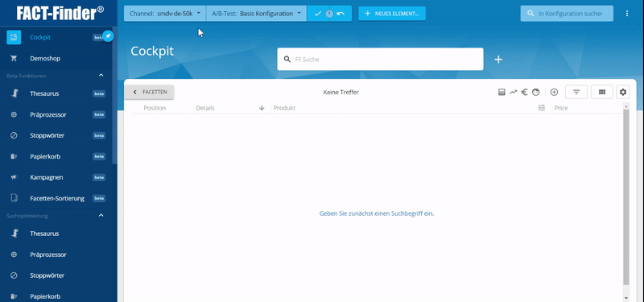Click the Details column header
Viewport: 644px width, 302px height.
205,108
